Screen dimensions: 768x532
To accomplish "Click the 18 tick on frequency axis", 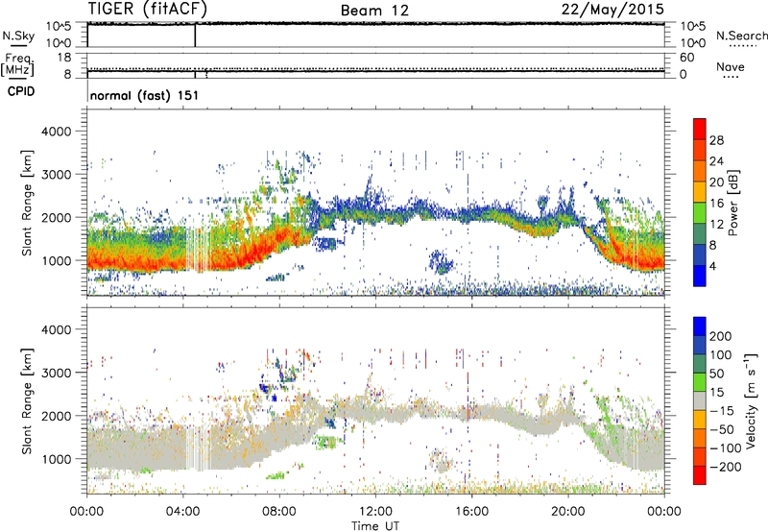I will (64, 58).
